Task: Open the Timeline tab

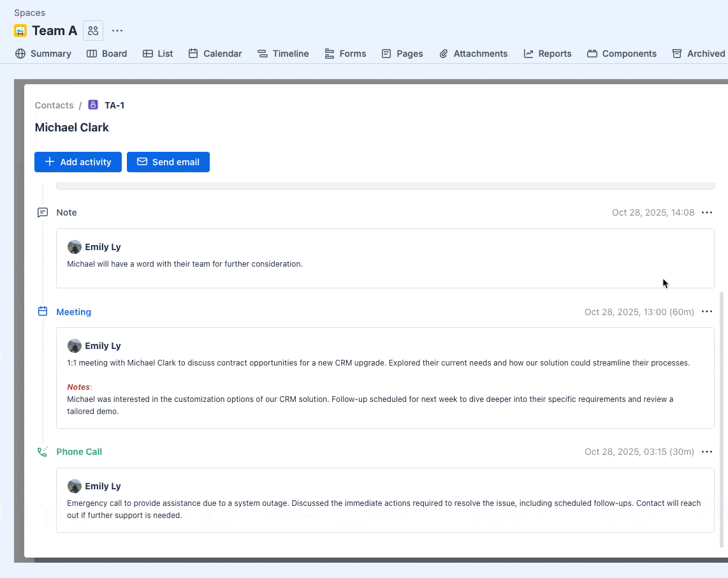Action: coord(283,54)
